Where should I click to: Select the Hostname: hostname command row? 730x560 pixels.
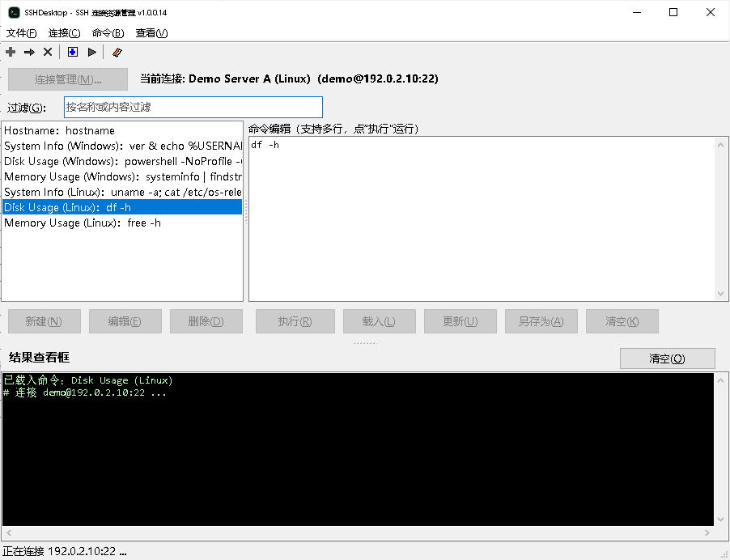click(x=122, y=131)
